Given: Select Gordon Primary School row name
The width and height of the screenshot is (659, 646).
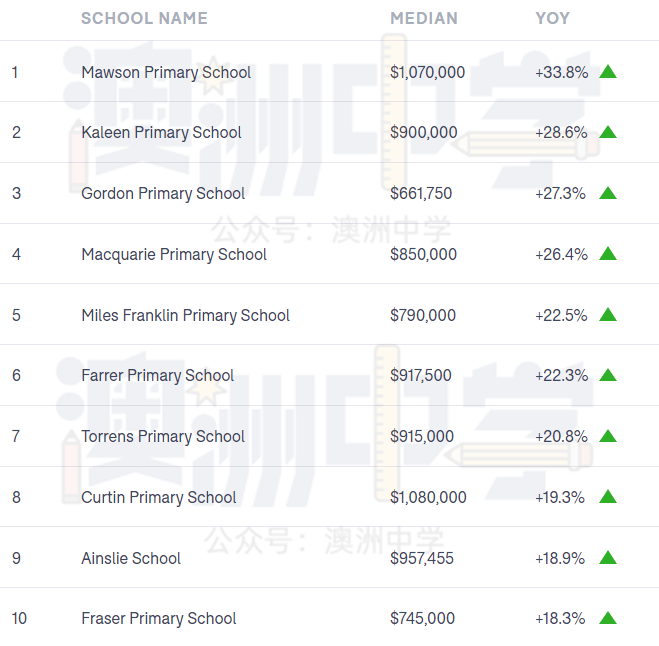Looking at the screenshot, I should coord(163,193).
